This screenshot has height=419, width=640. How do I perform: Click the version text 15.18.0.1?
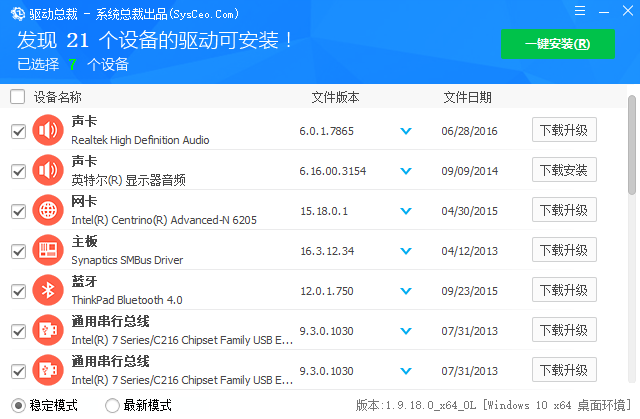click(x=324, y=211)
